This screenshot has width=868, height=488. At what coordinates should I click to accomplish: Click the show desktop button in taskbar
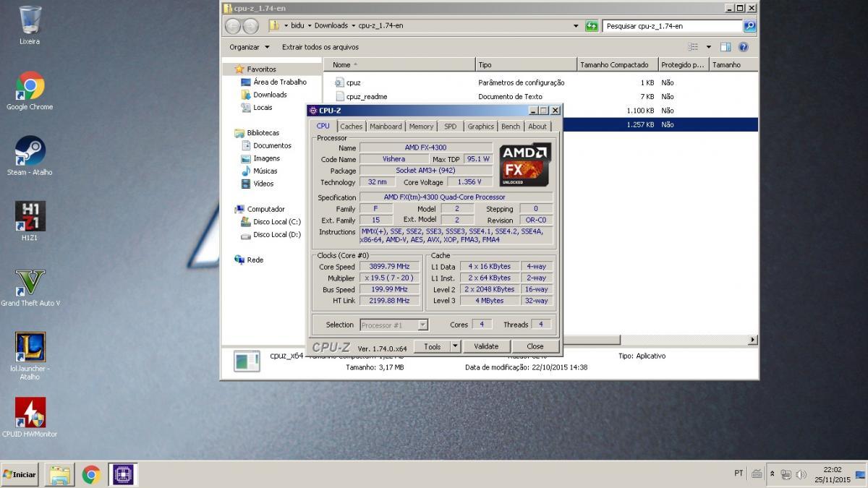click(861, 474)
